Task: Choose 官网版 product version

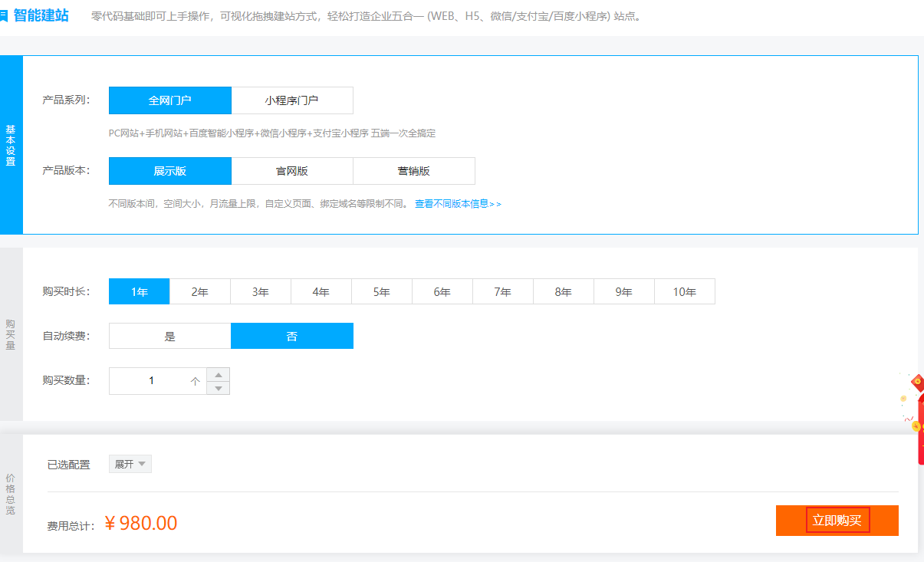Action: [x=292, y=171]
